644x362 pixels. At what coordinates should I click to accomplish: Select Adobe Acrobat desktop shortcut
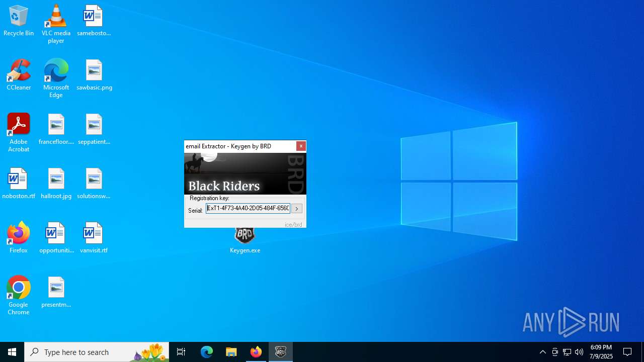[19, 133]
